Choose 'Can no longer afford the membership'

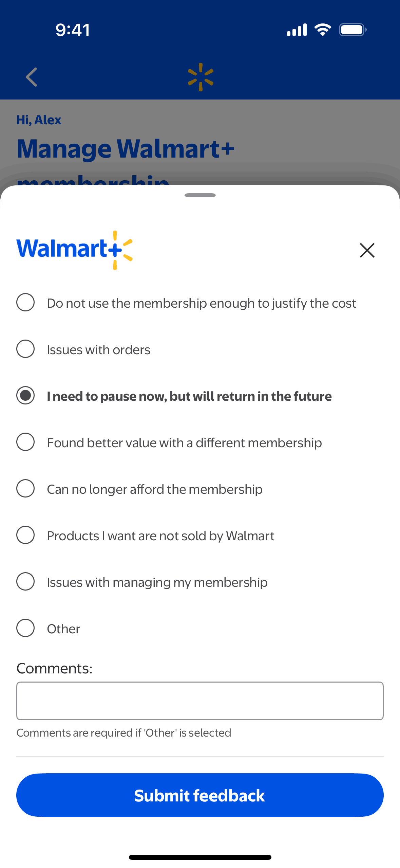point(25,488)
